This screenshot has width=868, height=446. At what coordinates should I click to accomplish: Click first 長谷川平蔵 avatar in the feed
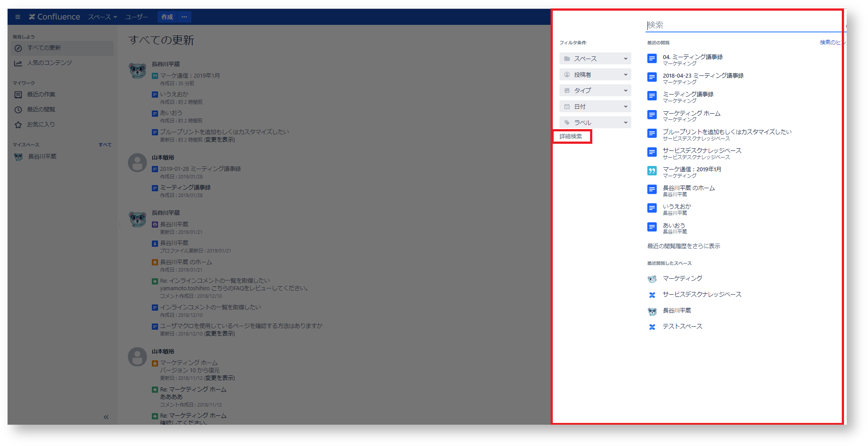pos(138,71)
